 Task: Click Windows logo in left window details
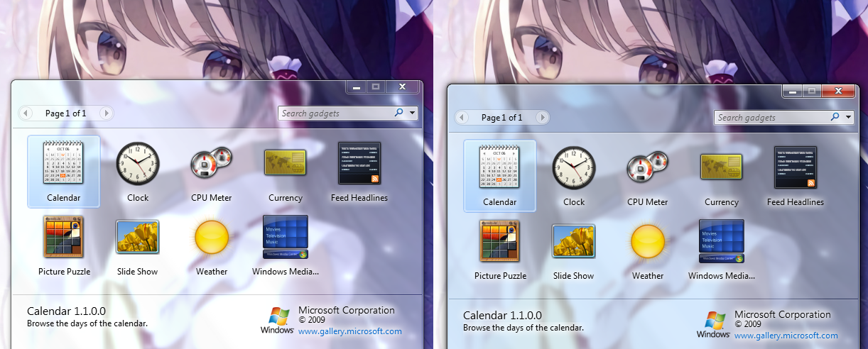(277, 321)
